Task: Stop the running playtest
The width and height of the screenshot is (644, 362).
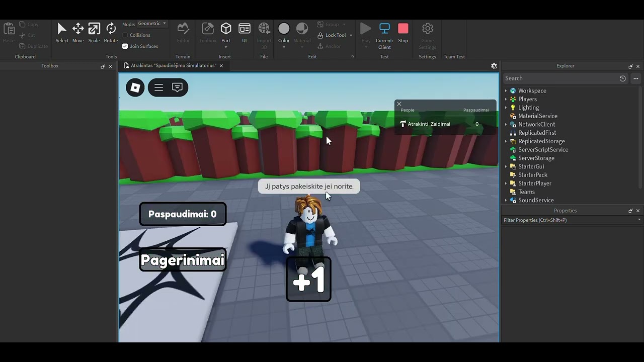Action: (x=403, y=32)
